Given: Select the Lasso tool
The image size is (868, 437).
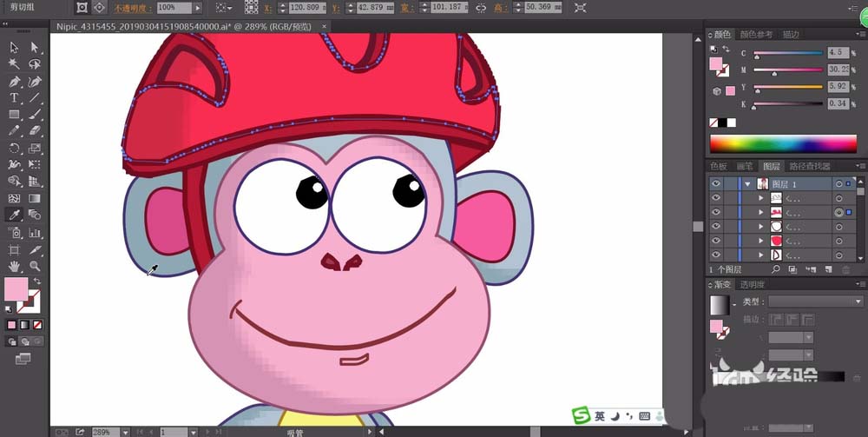Looking at the screenshot, I should (x=35, y=63).
